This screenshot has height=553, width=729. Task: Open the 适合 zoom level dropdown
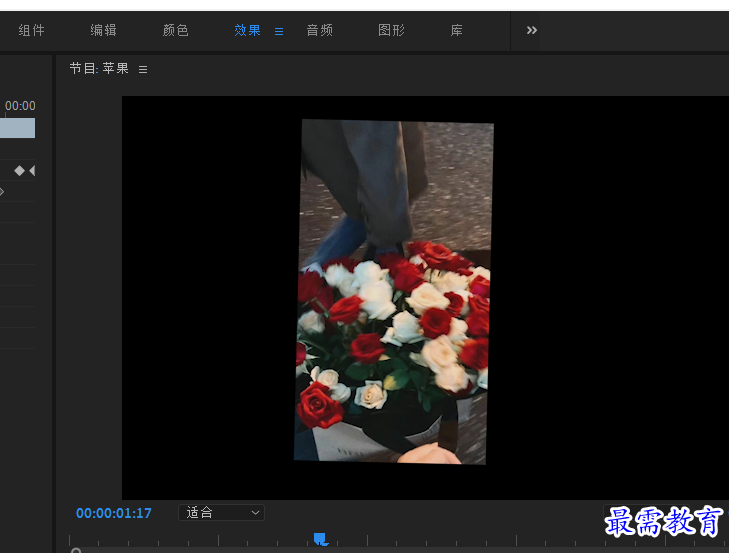click(x=221, y=513)
